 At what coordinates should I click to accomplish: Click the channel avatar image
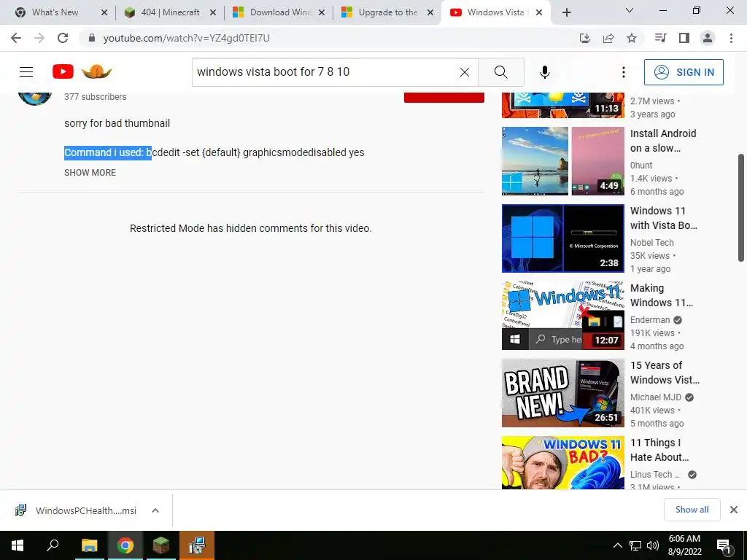[35, 98]
